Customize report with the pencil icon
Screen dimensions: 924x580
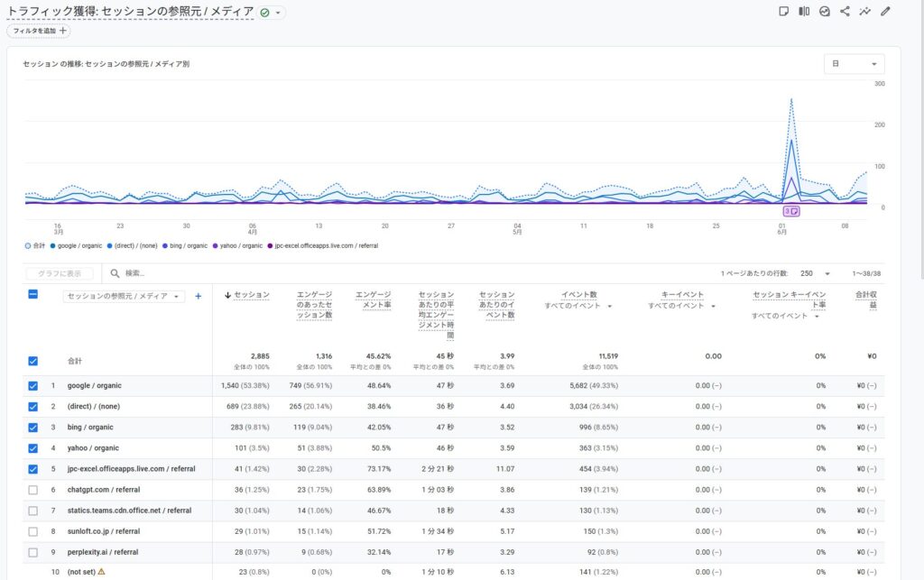tap(885, 11)
